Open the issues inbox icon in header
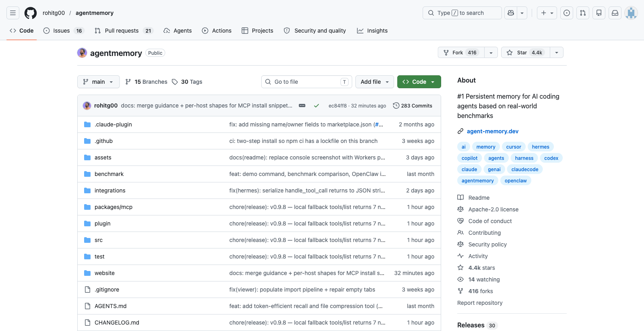 coord(567,13)
